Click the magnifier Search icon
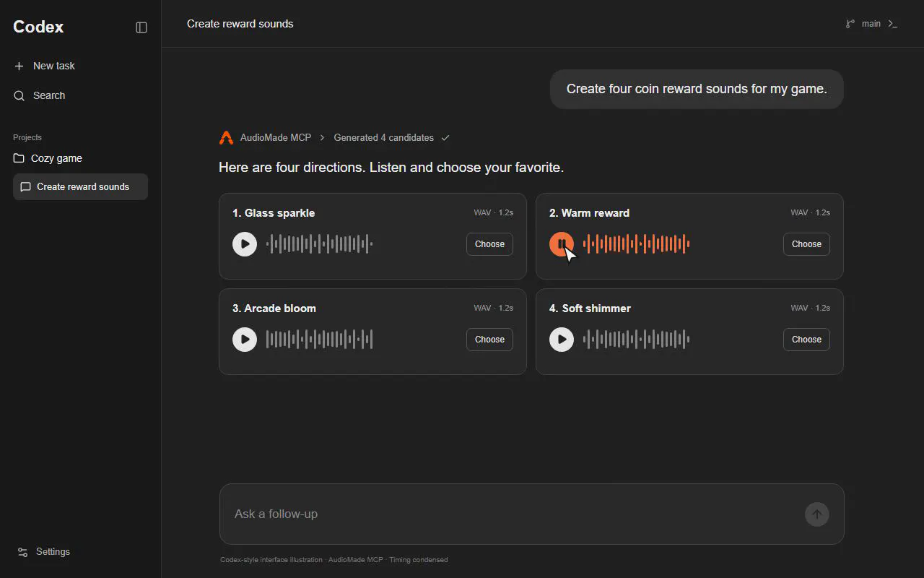This screenshot has width=924, height=578. pyautogui.click(x=19, y=95)
